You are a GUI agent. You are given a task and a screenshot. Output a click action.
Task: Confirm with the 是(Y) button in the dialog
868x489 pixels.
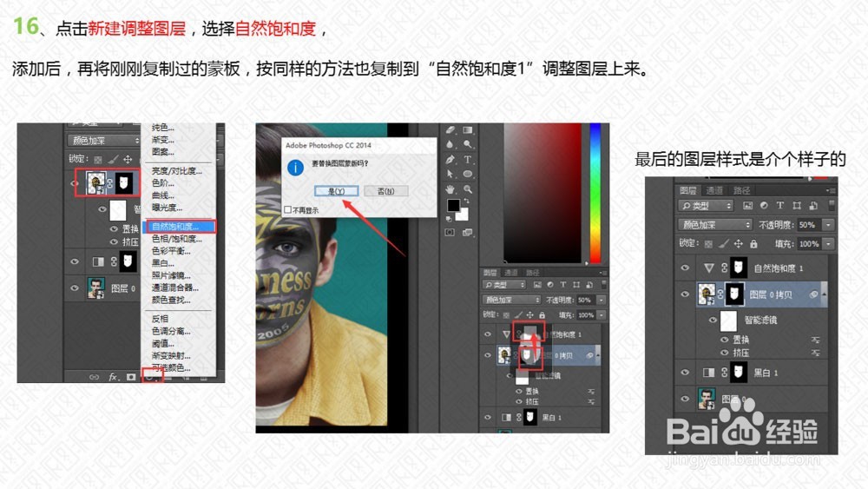(337, 191)
